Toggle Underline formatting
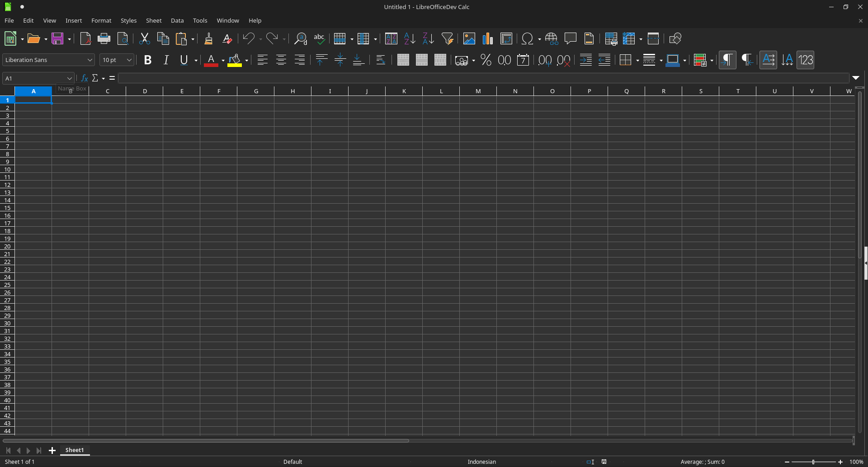The width and height of the screenshot is (868, 467). click(x=184, y=60)
